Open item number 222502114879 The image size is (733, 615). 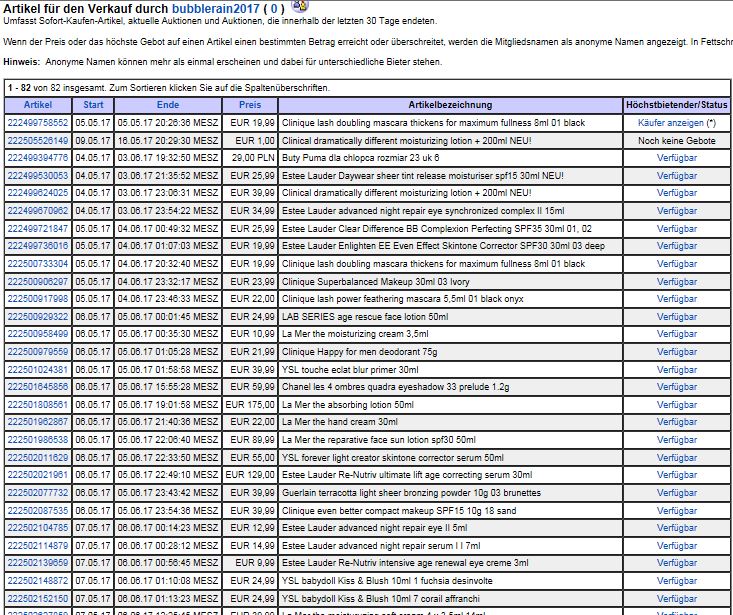(x=38, y=545)
